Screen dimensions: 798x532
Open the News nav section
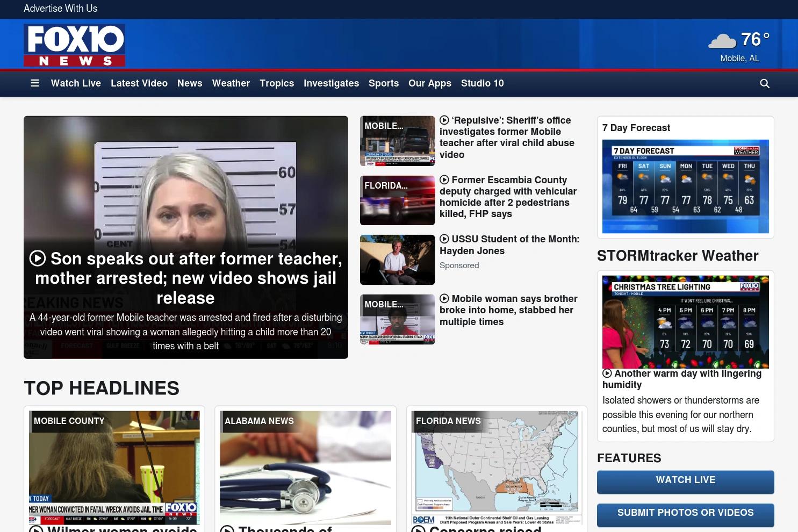pos(190,83)
